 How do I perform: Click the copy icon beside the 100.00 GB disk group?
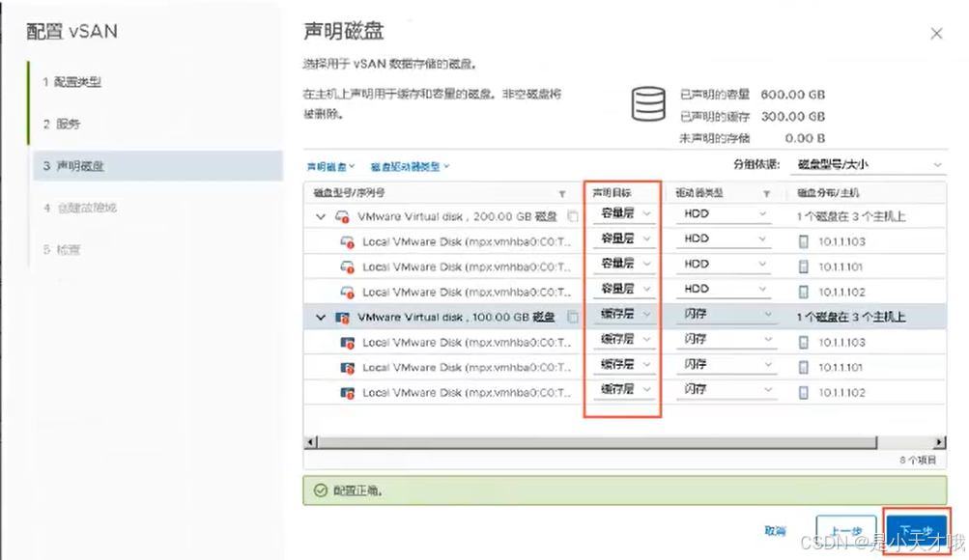[573, 317]
